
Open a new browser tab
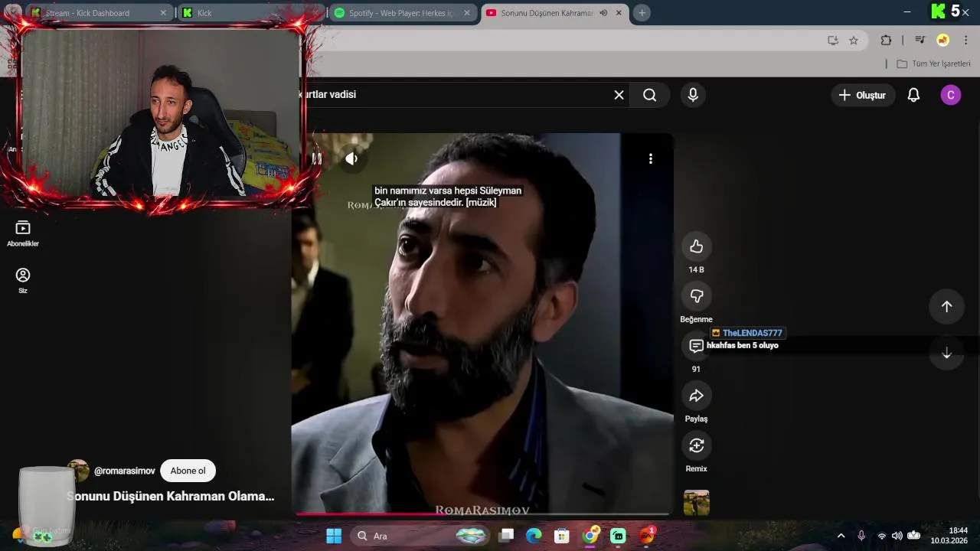pos(642,13)
